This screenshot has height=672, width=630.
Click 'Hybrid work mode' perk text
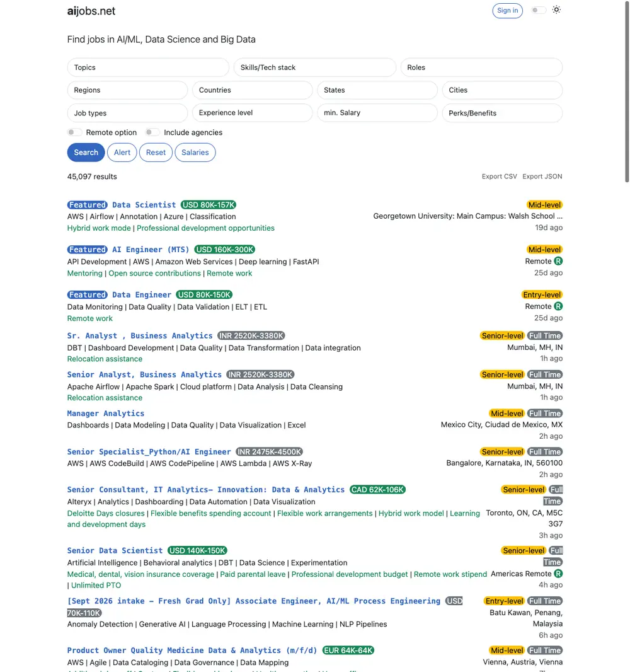click(99, 228)
